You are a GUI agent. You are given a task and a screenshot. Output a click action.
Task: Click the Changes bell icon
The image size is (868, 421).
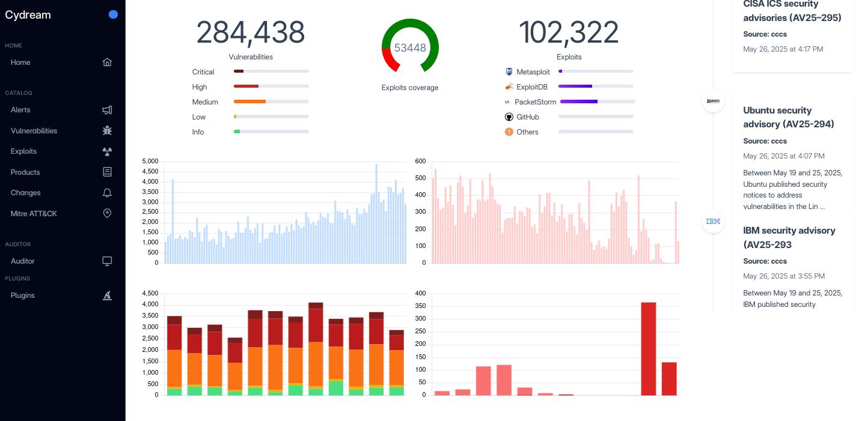[x=107, y=193]
